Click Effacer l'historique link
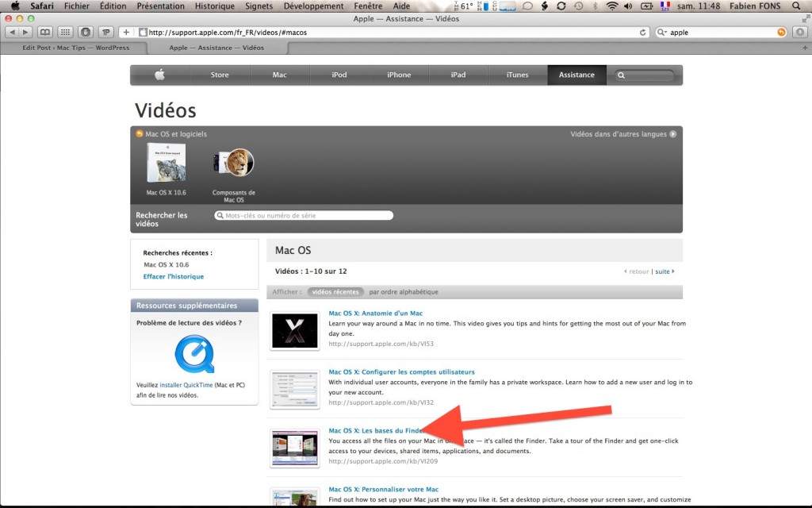This screenshot has height=508, width=812. pyautogui.click(x=174, y=276)
